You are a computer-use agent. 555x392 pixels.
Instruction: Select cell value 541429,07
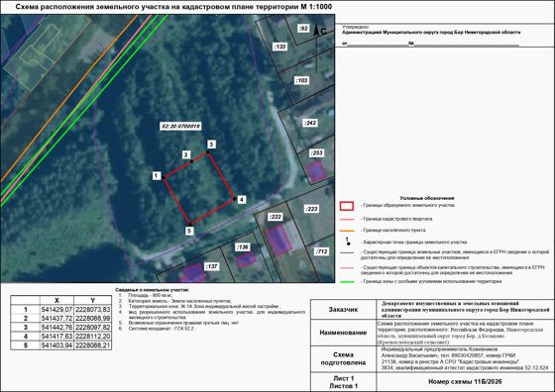tap(56, 309)
